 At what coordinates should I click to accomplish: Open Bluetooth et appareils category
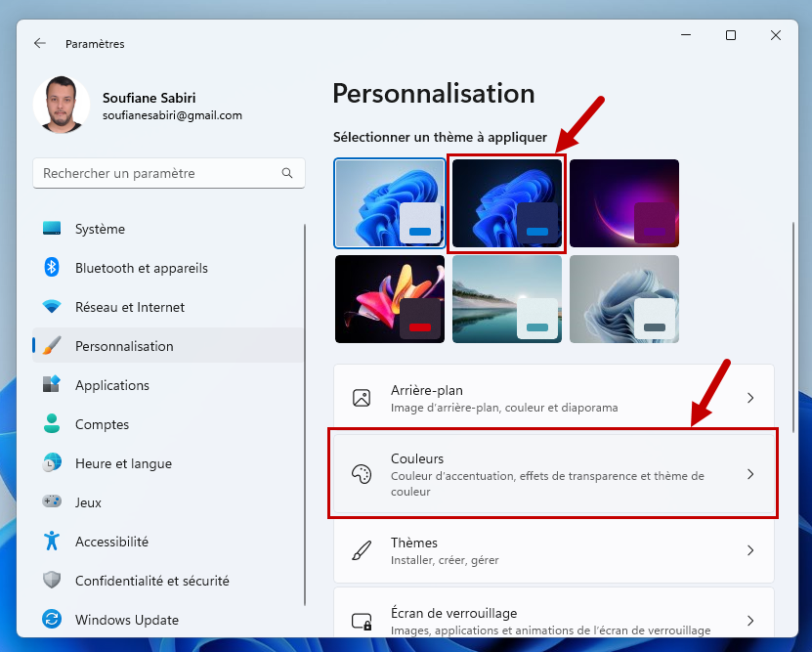point(168,268)
